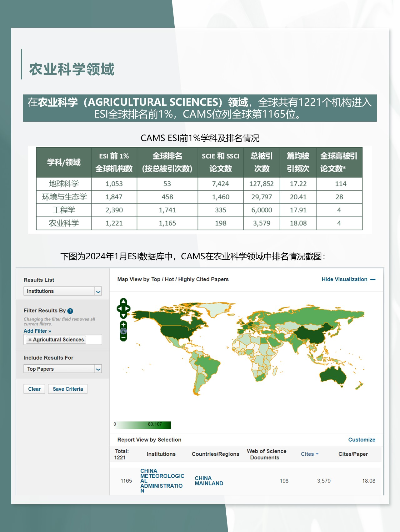Open the Filter Results By help icon
Screen dimensions: 400x532
(x=70, y=311)
